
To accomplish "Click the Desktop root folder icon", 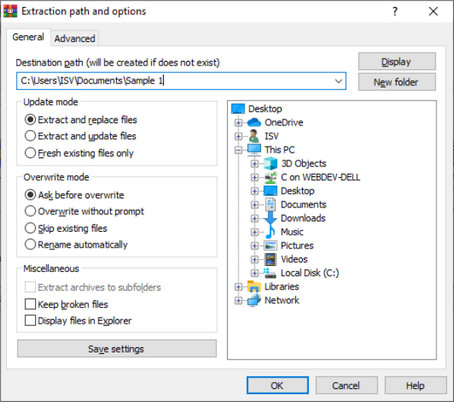I will click(x=238, y=109).
